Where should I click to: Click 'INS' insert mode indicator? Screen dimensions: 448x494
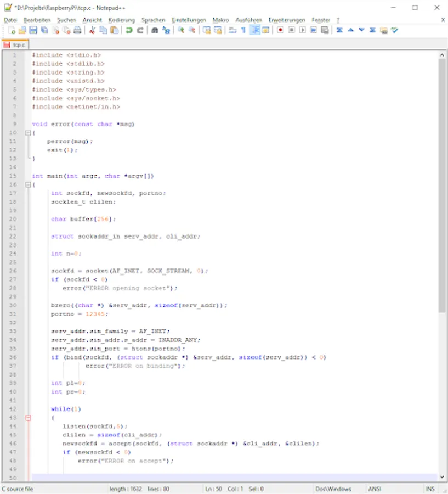(430, 489)
